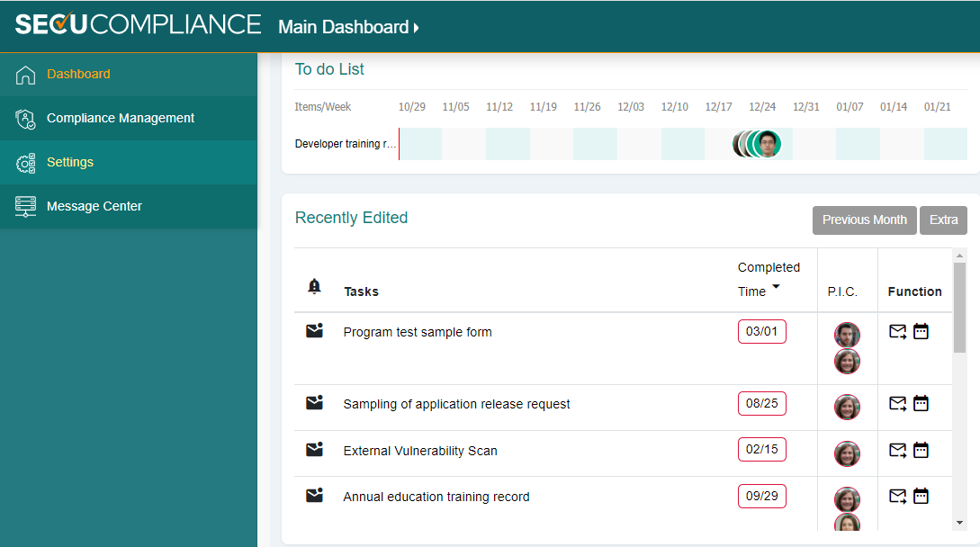This screenshot has width=980, height=547.
Task: Click the Developer training to-do item
Action: coord(345,144)
